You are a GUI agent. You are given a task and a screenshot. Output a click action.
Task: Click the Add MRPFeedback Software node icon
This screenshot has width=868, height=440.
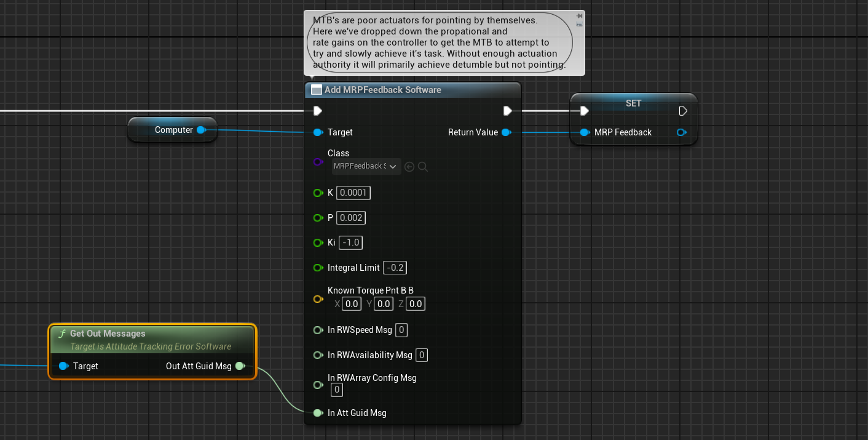coord(317,90)
